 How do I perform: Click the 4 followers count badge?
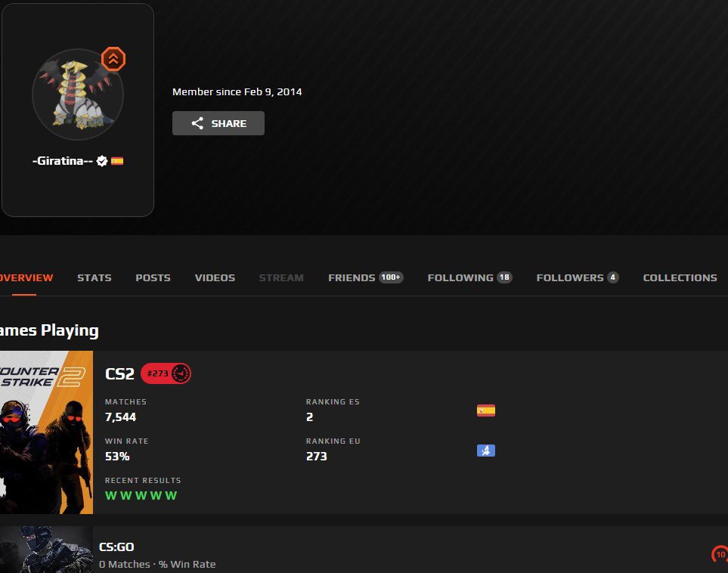tap(613, 277)
